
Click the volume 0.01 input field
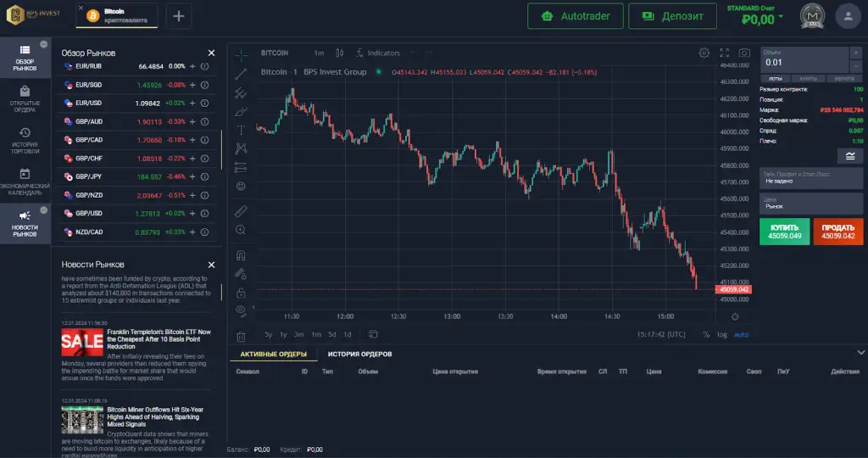[x=804, y=60]
